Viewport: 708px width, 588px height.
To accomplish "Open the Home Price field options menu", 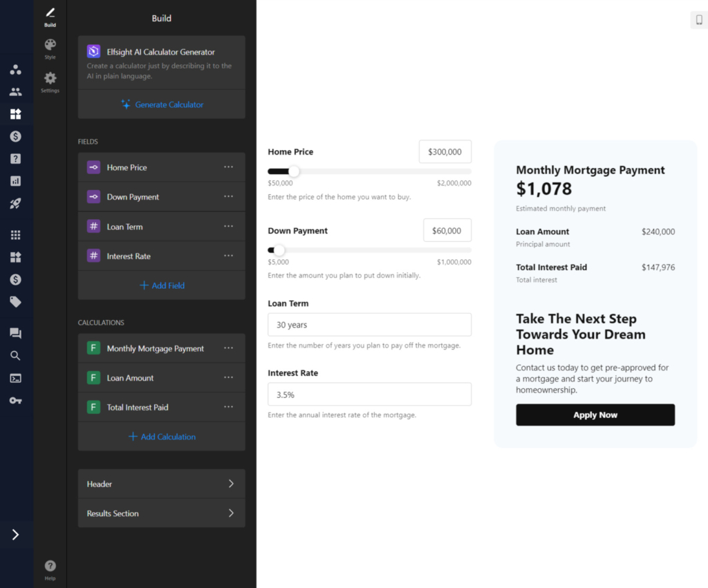I will (229, 167).
